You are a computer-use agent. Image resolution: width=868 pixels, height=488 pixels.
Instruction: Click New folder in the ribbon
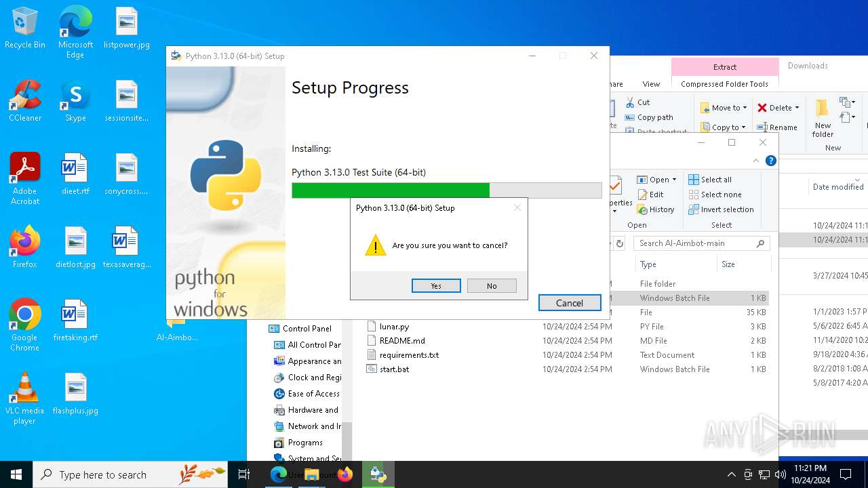pos(823,119)
